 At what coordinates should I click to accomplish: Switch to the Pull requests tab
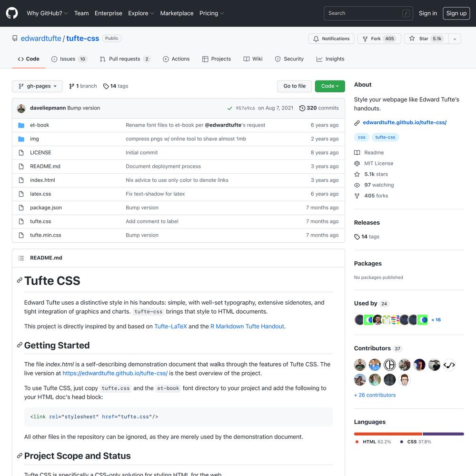click(x=125, y=59)
